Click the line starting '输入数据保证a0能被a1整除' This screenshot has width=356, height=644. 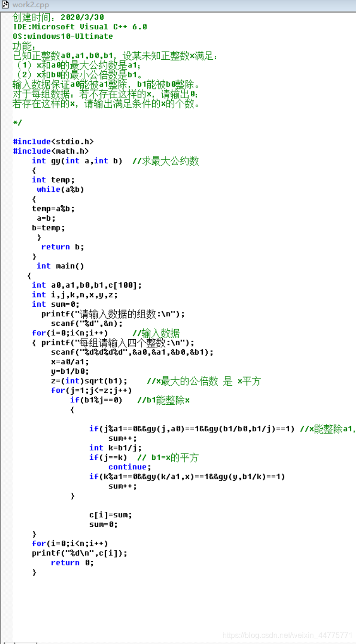click(x=107, y=85)
